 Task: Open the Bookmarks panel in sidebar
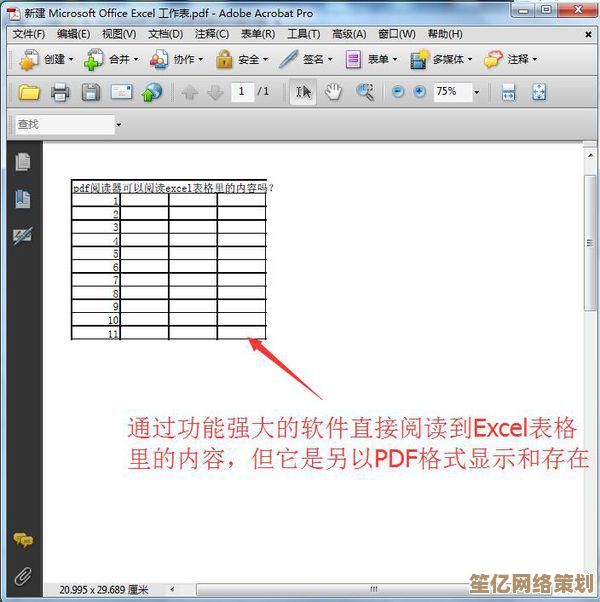[x=23, y=199]
